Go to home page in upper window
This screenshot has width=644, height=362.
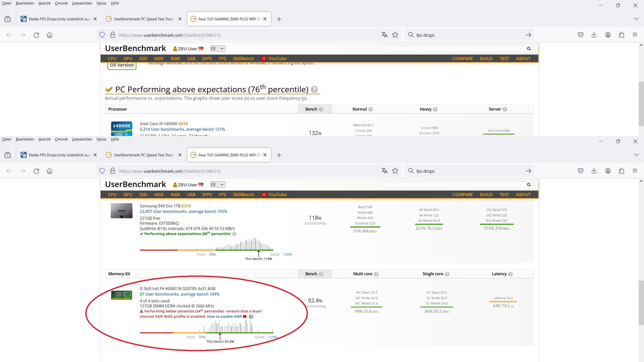click(50, 35)
